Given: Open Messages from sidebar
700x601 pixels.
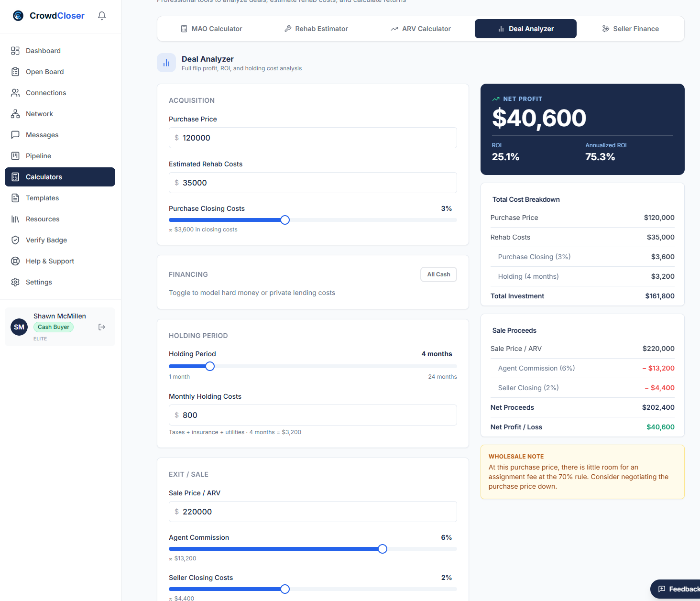Looking at the screenshot, I should click(60, 135).
